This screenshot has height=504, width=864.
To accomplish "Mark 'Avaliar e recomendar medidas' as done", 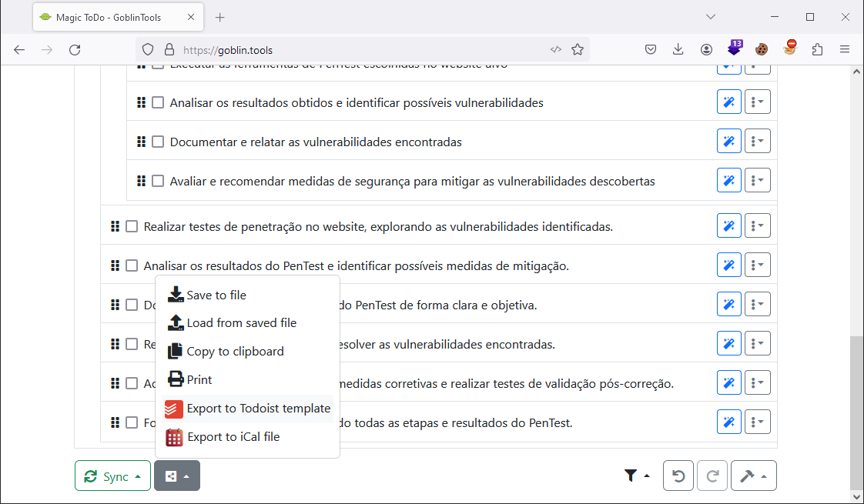I will click(158, 181).
